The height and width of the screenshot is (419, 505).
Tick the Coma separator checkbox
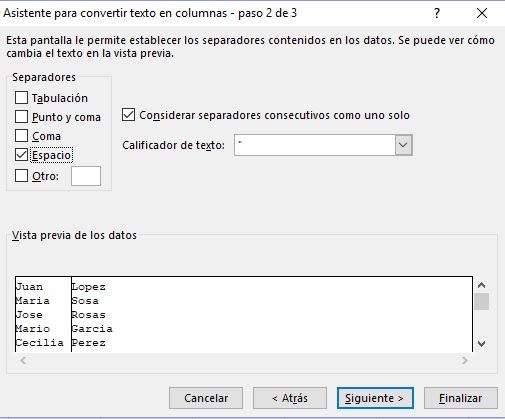coord(21,136)
